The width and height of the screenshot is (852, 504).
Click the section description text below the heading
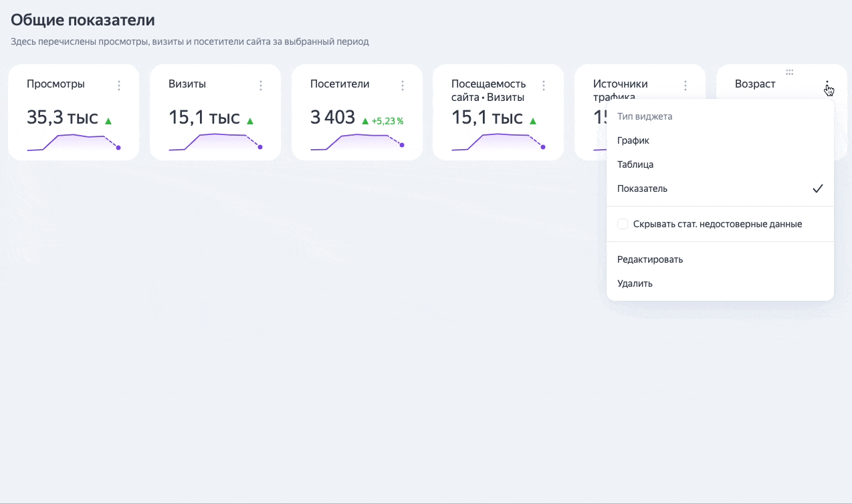190,41
